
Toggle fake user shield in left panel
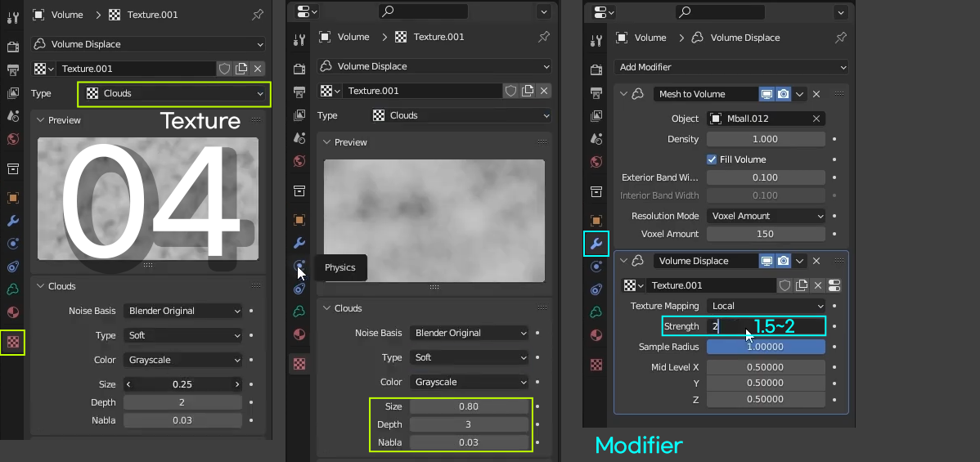point(224,69)
